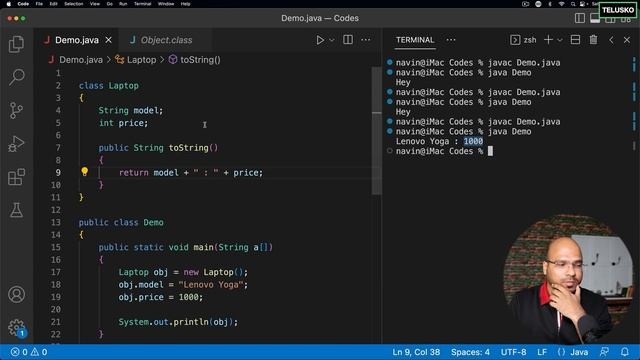Open the Selection menu
Viewport: 640px width, 360px height.
point(73,4)
